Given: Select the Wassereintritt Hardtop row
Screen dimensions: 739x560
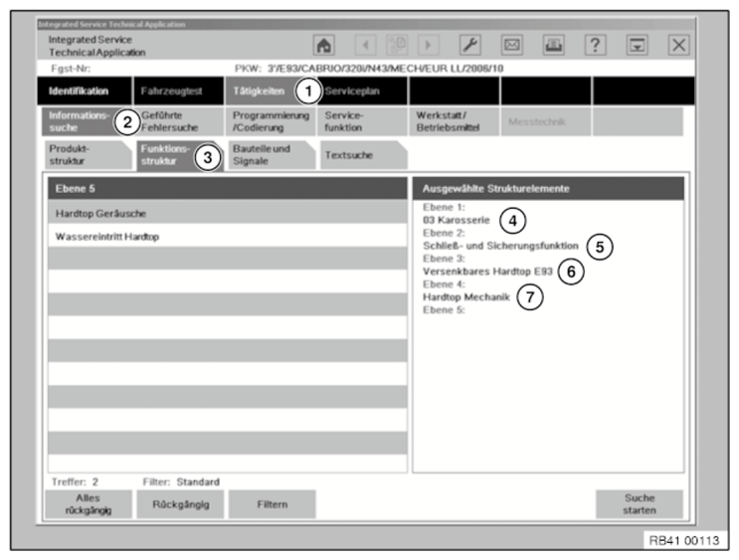Looking at the screenshot, I should click(x=228, y=236).
